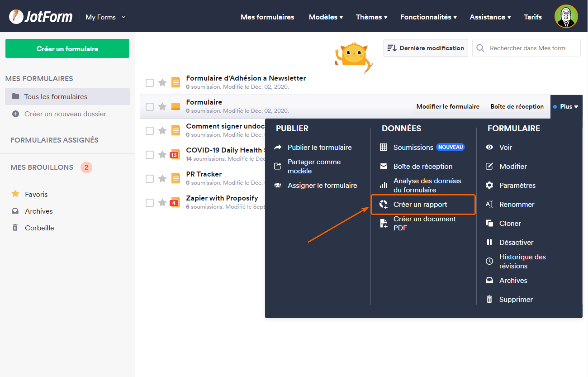Click the Voir eye icon
The width and height of the screenshot is (588, 377).
pos(489,148)
